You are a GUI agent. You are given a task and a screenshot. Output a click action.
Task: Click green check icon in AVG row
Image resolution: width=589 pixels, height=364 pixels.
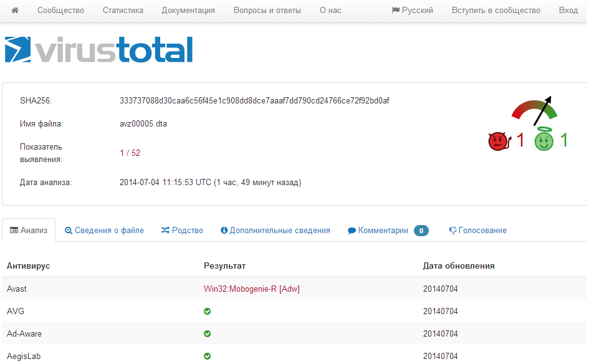208,311
